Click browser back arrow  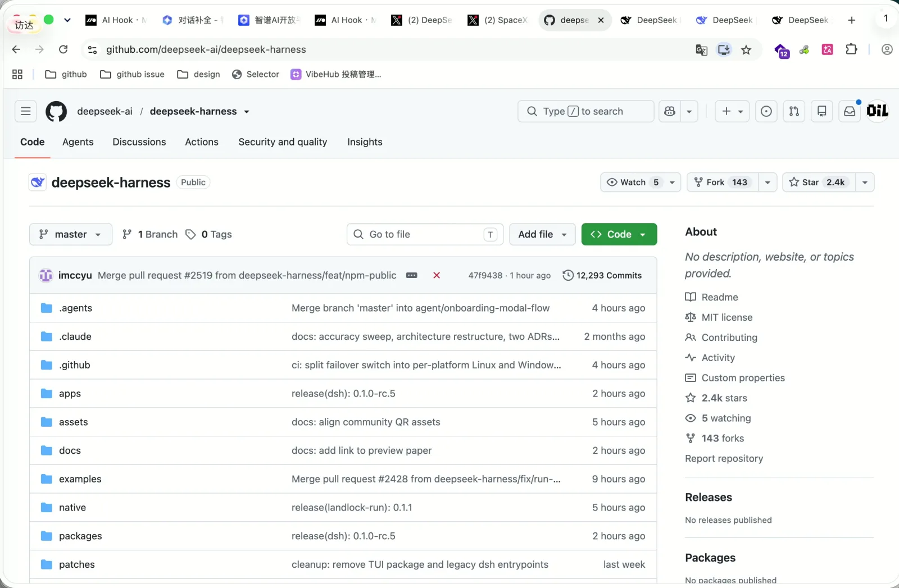(16, 49)
